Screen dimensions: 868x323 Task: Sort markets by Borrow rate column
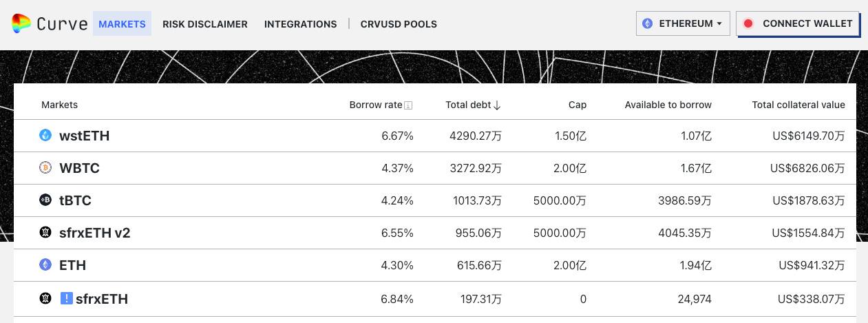(375, 105)
